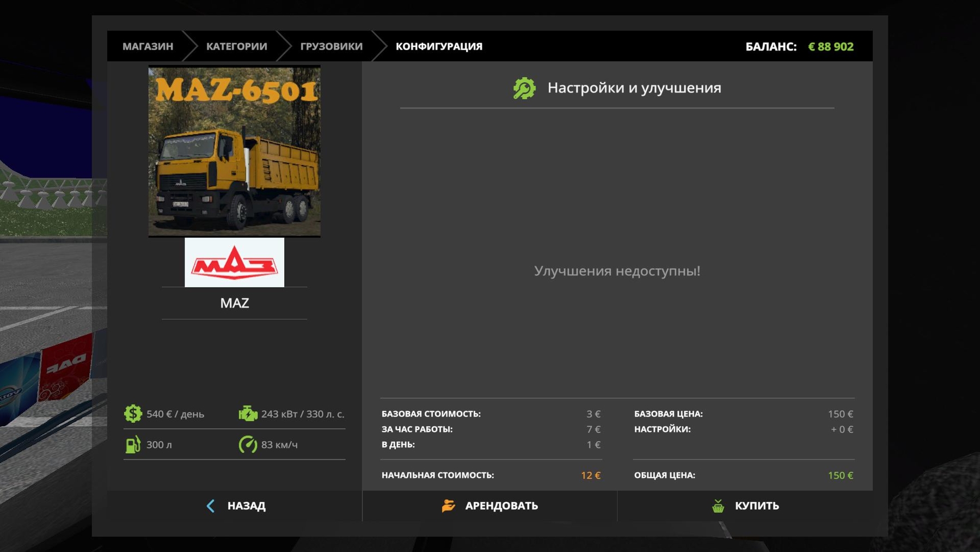Image resolution: width=980 pixels, height=552 pixels.
Task: Click the max speed gauge icon
Action: point(248,445)
